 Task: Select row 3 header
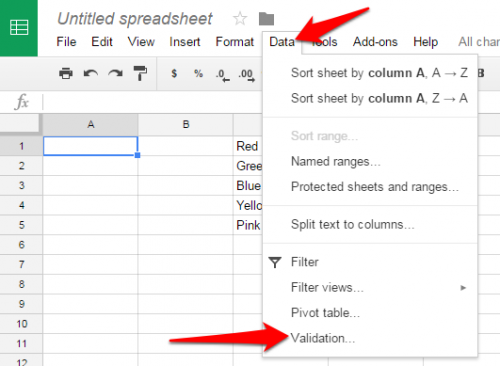click(x=21, y=185)
